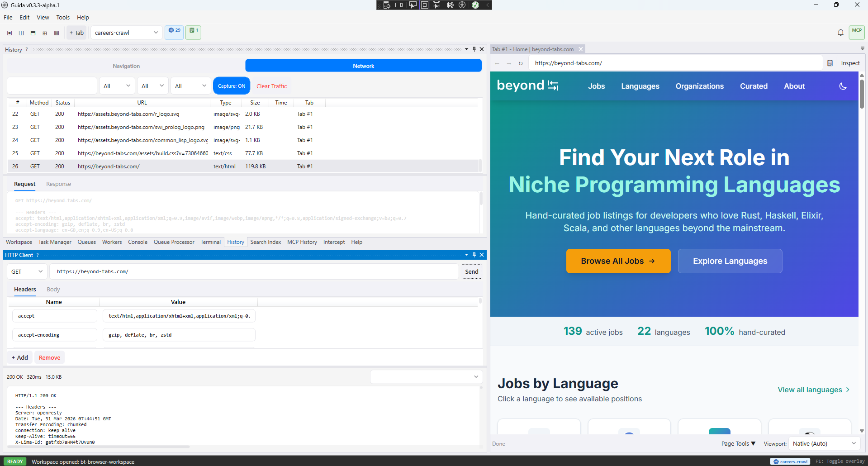Open third All filter dropdown
The image size is (868, 466).
pos(190,86)
